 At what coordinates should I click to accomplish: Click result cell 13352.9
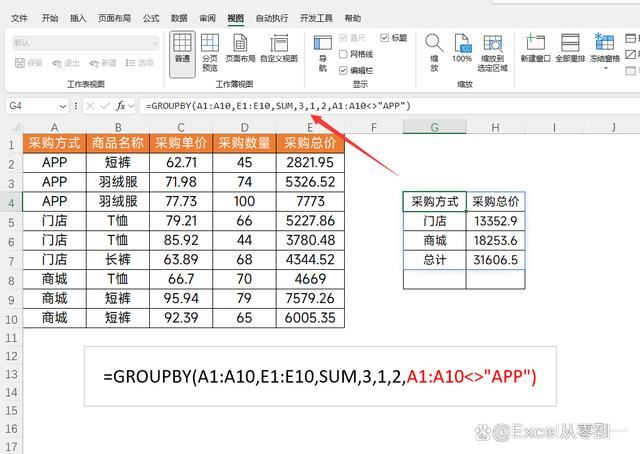click(x=496, y=221)
